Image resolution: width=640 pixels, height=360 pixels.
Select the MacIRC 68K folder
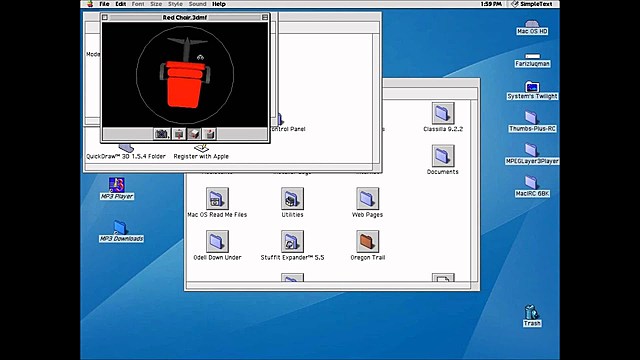click(x=532, y=187)
